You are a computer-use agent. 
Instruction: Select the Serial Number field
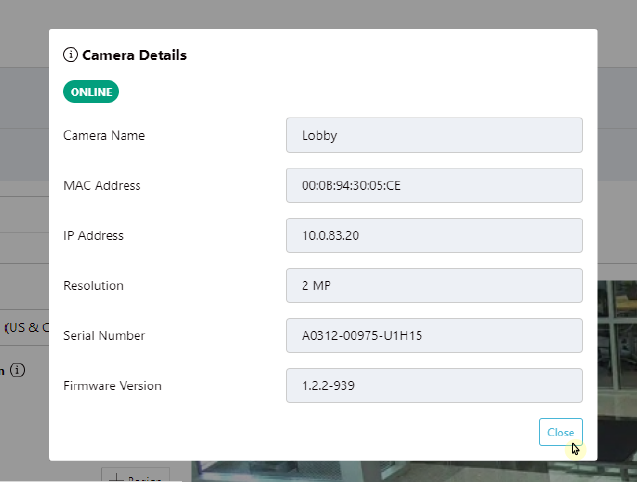click(x=434, y=335)
